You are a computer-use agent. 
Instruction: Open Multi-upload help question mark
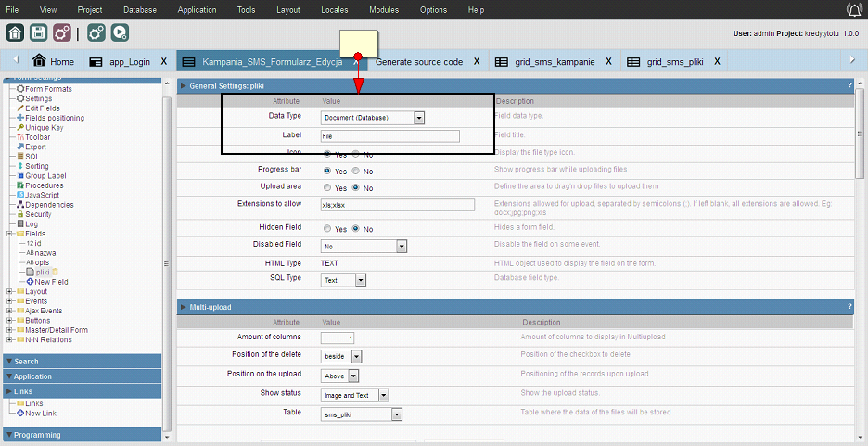coord(849,306)
